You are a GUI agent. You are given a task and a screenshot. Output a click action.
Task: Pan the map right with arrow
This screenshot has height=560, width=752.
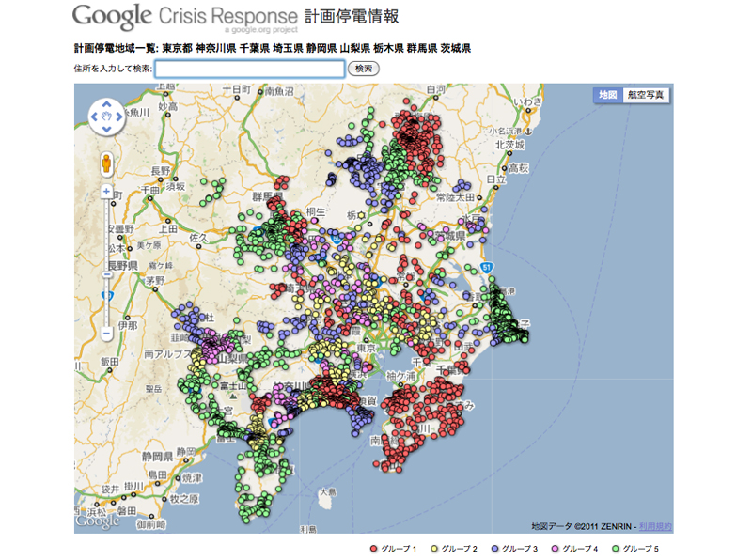tap(119, 117)
